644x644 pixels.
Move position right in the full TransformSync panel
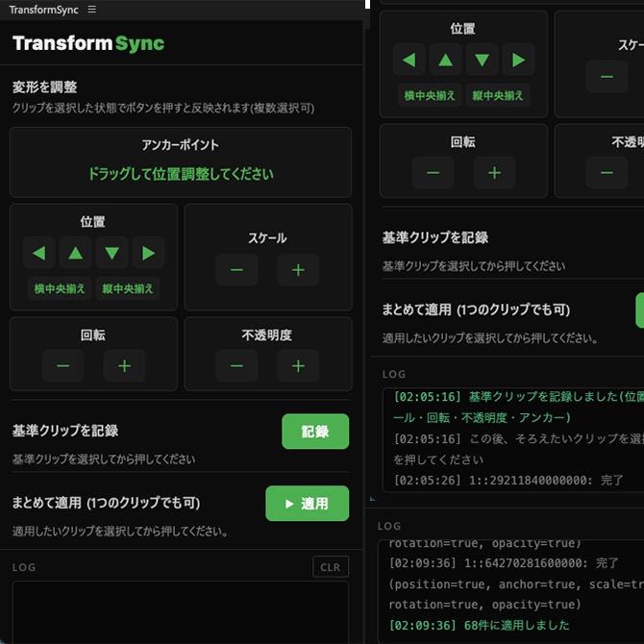pos(149,253)
